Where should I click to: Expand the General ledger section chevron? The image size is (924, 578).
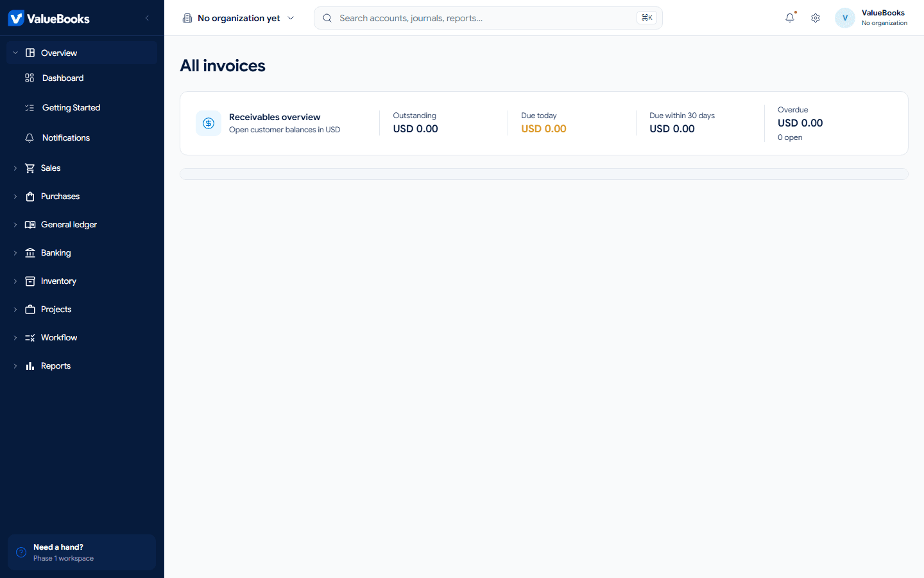[15, 225]
